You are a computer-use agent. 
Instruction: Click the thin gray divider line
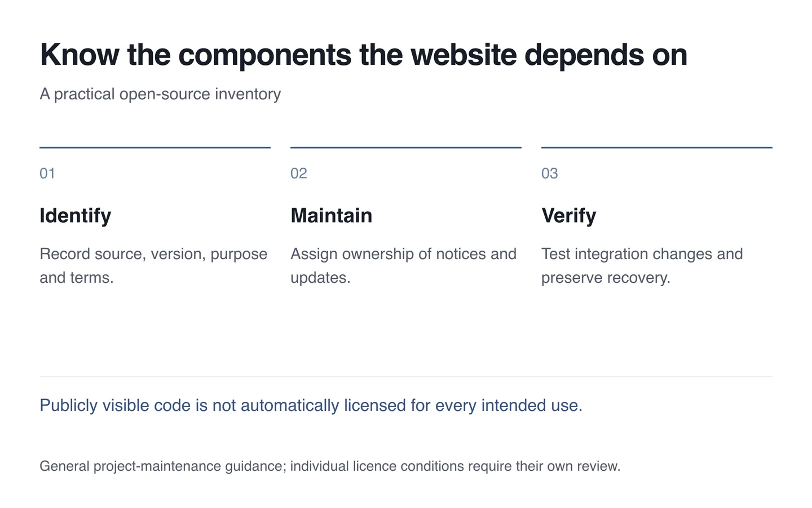(x=406, y=376)
